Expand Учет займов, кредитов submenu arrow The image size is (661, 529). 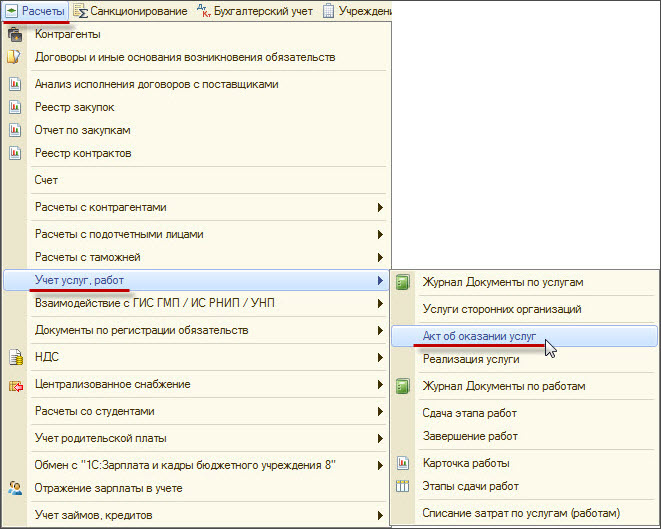click(380, 515)
